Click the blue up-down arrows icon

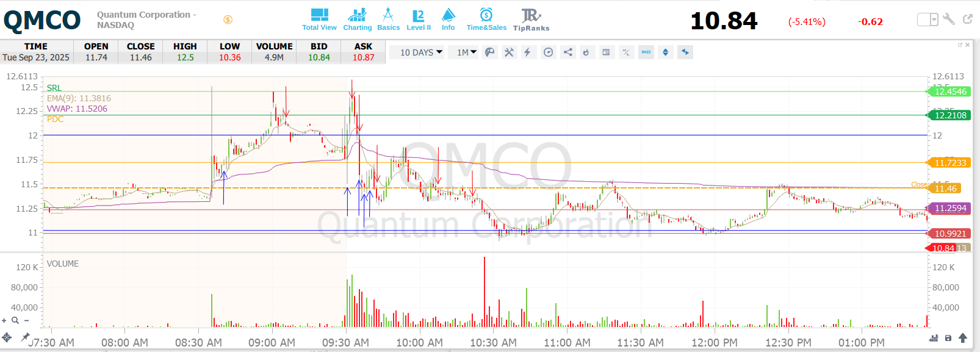point(665,52)
